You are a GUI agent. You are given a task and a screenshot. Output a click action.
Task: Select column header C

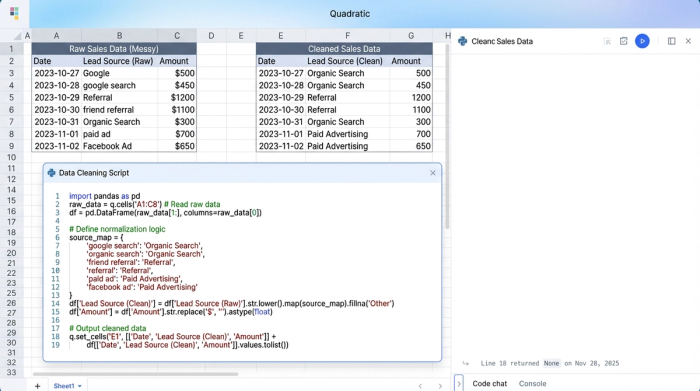pos(177,36)
